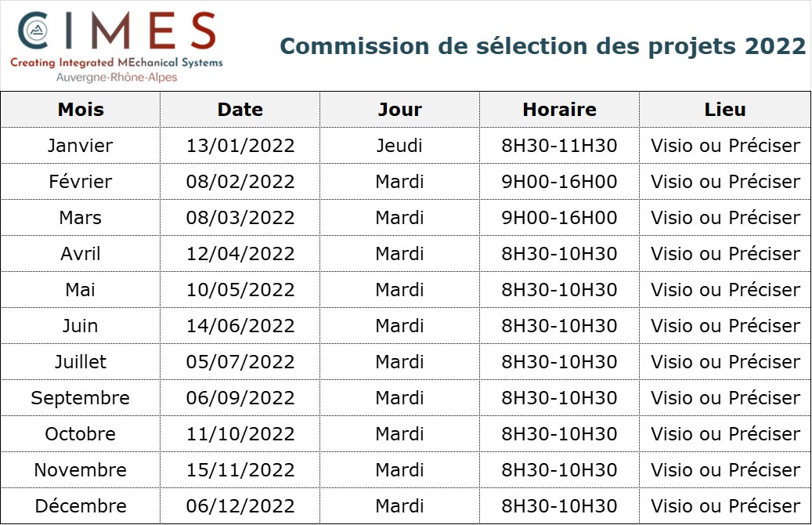Viewport: 812px width, 525px height.
Task: Select the 'Lieu' header cell
Action: [x=725, y=110]
